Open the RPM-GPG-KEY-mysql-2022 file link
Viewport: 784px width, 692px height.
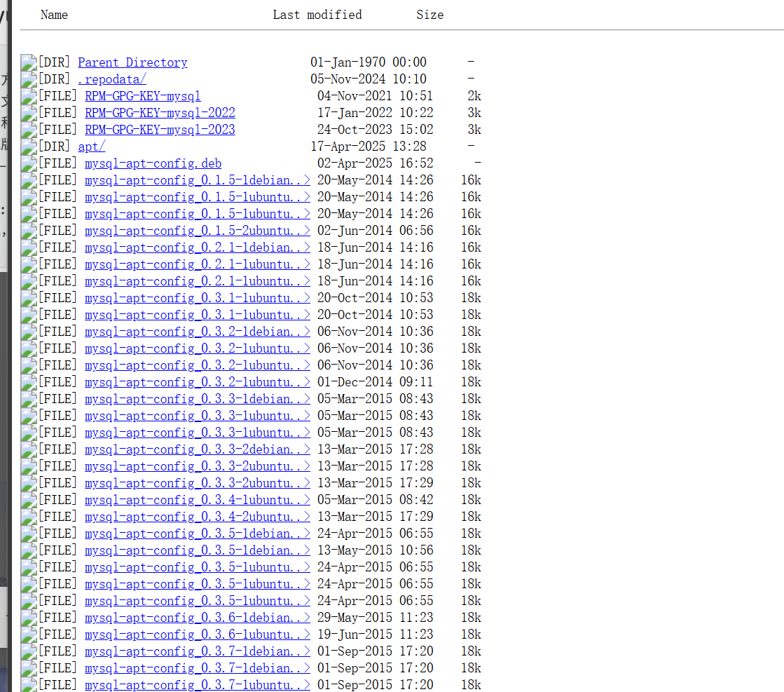(x=160, y=113)
